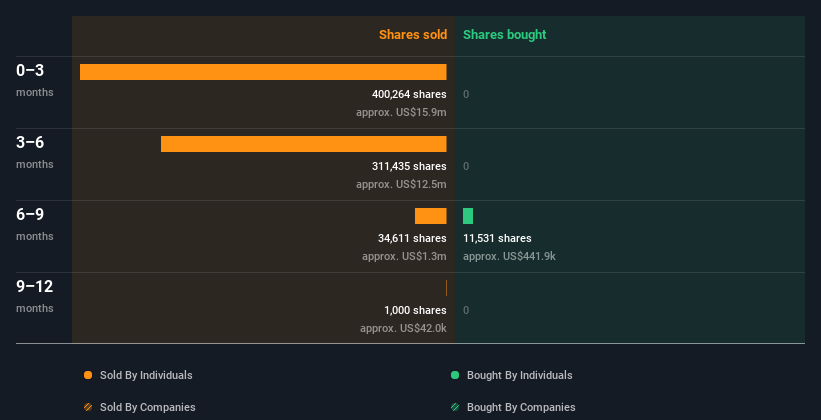Click the Shares bought column header
Image resolution: width=821 pixels, height=420 pixels.
tap(505, 35)
